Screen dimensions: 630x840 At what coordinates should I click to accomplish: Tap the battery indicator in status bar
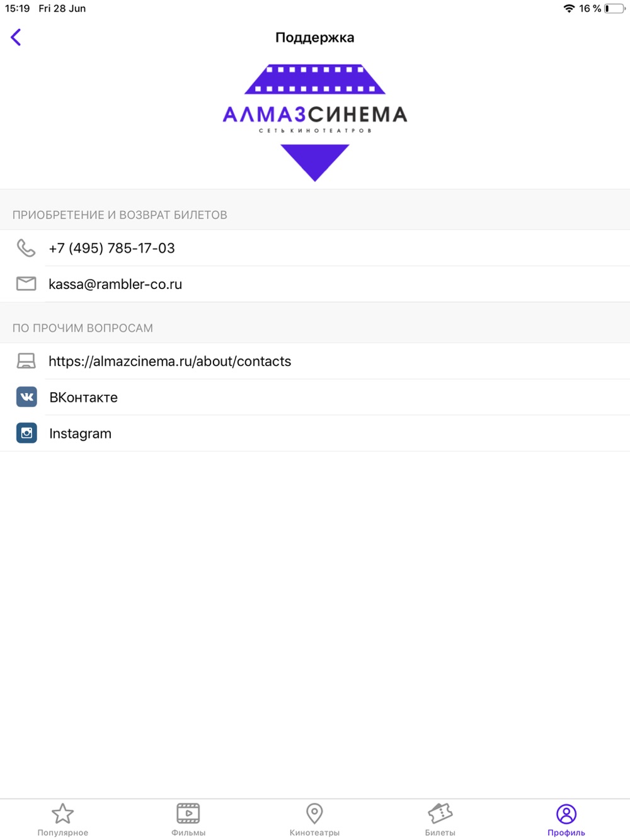(615, 8)
